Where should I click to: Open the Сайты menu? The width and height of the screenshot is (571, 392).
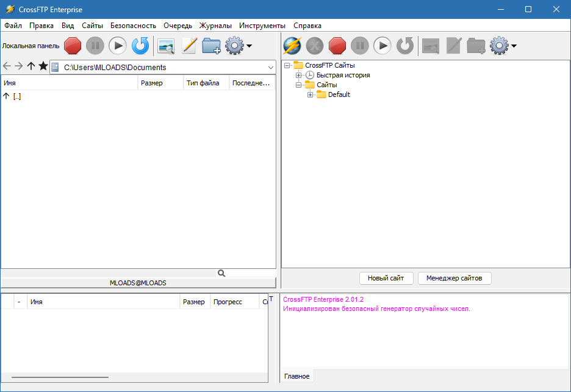click(x=92, y=26)
